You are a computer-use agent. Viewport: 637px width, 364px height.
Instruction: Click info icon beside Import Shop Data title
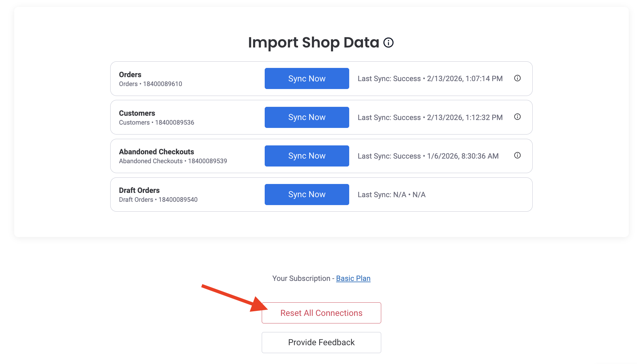click(388, 43)
